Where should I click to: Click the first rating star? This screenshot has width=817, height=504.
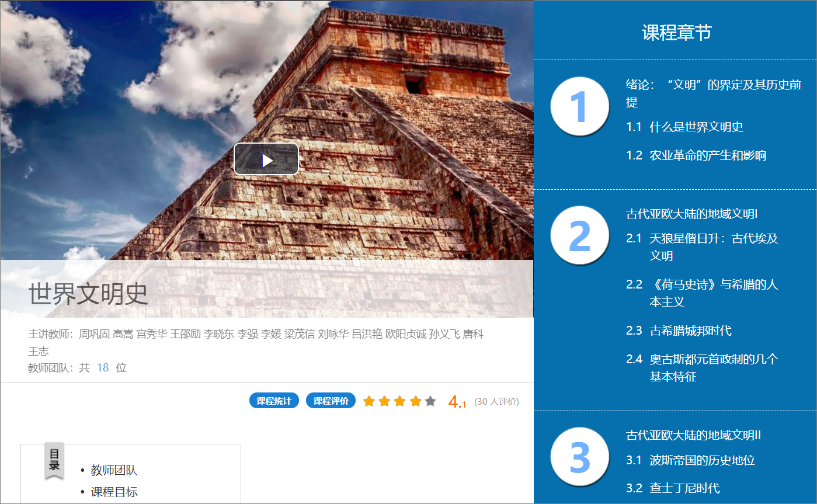pyautogui.click(x=369, y=401)
